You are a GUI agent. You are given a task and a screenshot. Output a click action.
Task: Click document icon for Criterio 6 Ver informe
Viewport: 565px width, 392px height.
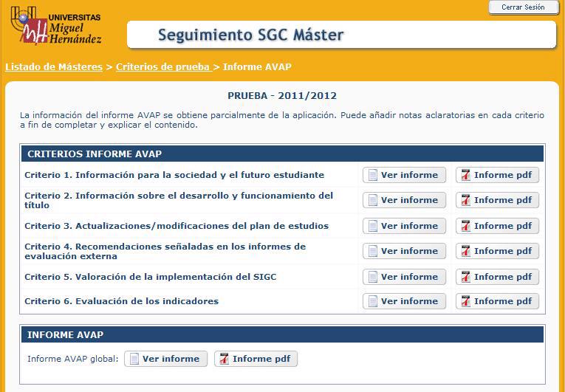coord(373,301)
